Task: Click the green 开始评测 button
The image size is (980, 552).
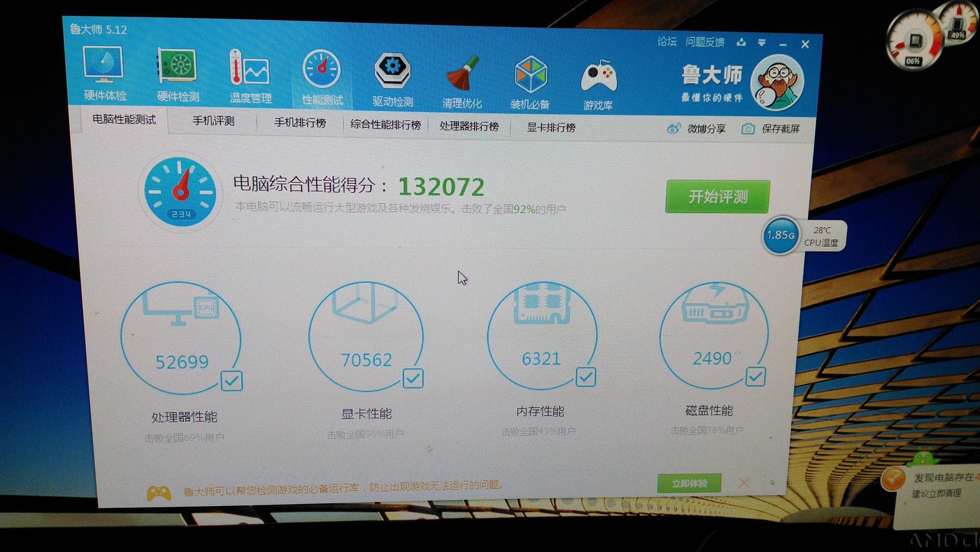Action: coord(718,196)
